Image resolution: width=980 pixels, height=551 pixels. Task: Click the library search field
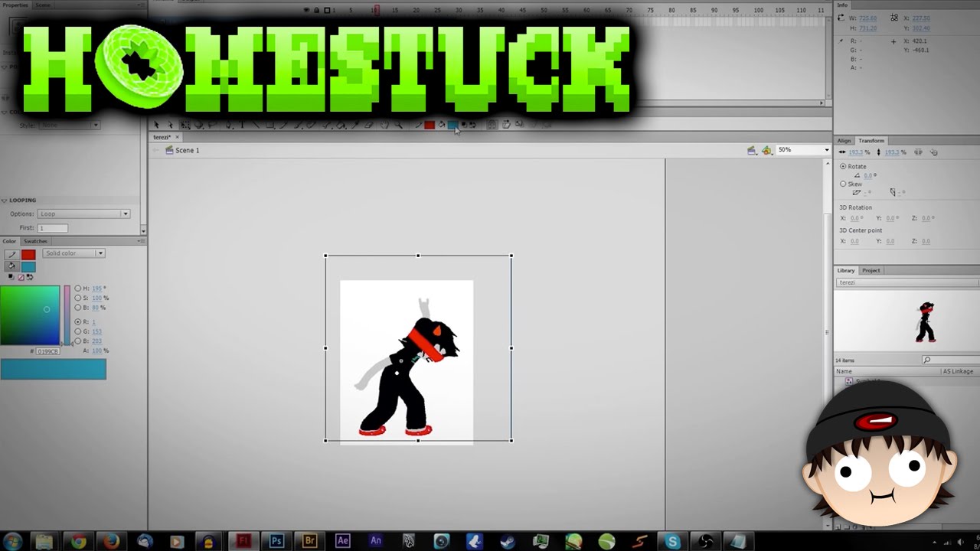(950, 360)
